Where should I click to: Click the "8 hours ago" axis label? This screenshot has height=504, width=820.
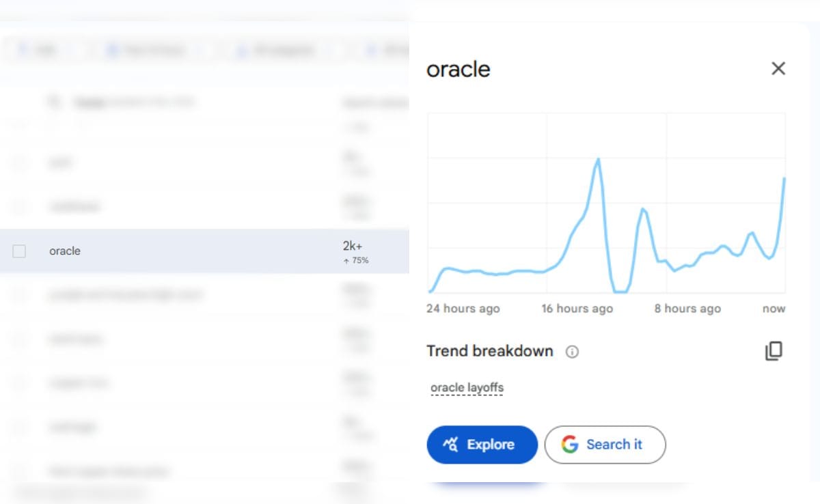click(x=687, y=309)
